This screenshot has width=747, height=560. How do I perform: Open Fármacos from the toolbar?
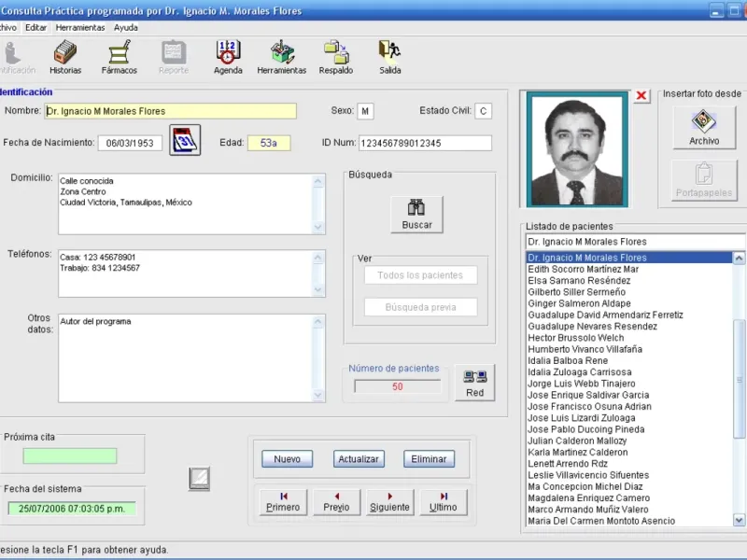(x=119, y=58)
